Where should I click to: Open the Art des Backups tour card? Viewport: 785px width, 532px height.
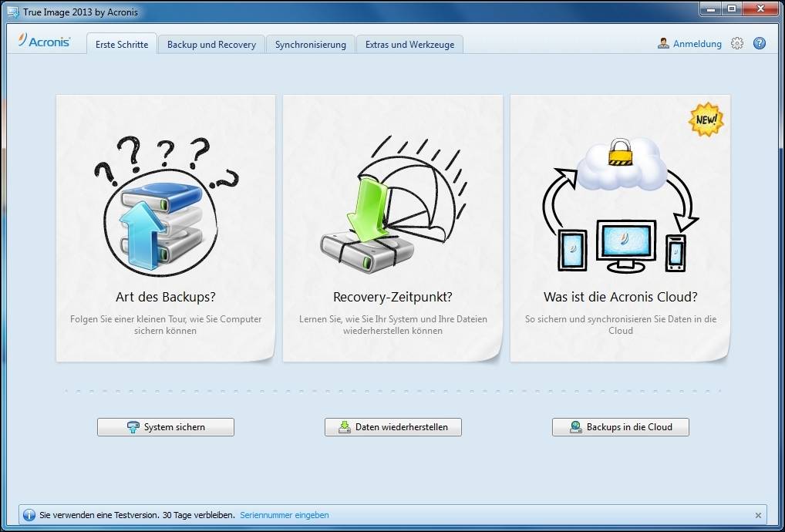(x=166, y=227)
